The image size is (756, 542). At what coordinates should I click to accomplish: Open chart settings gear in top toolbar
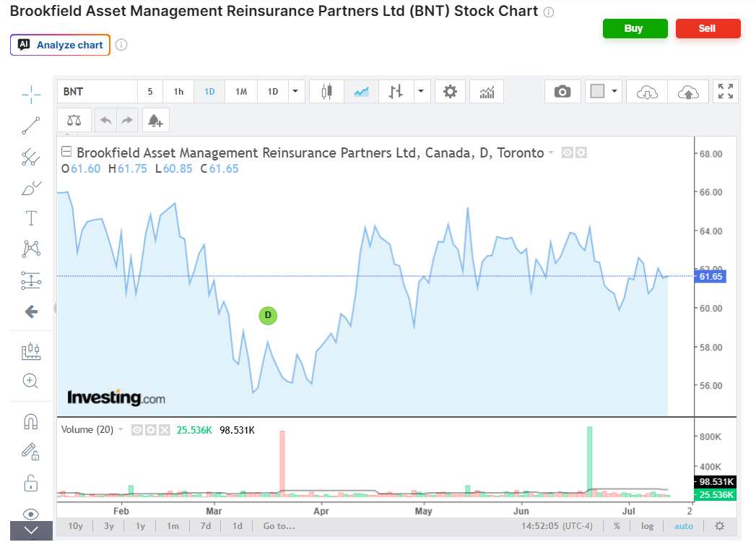point(450,92)
